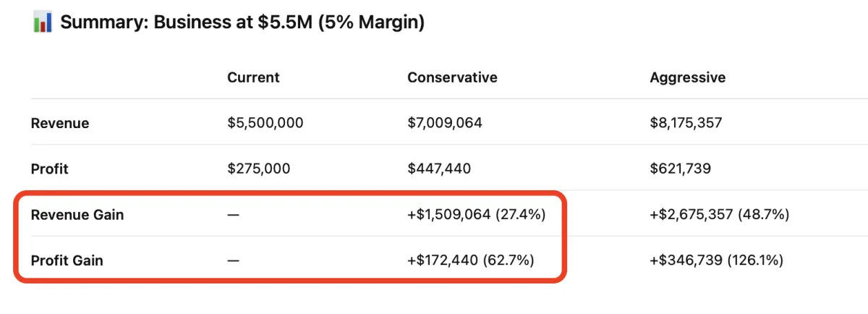Click the Profit row label

[x=50, y=169]
